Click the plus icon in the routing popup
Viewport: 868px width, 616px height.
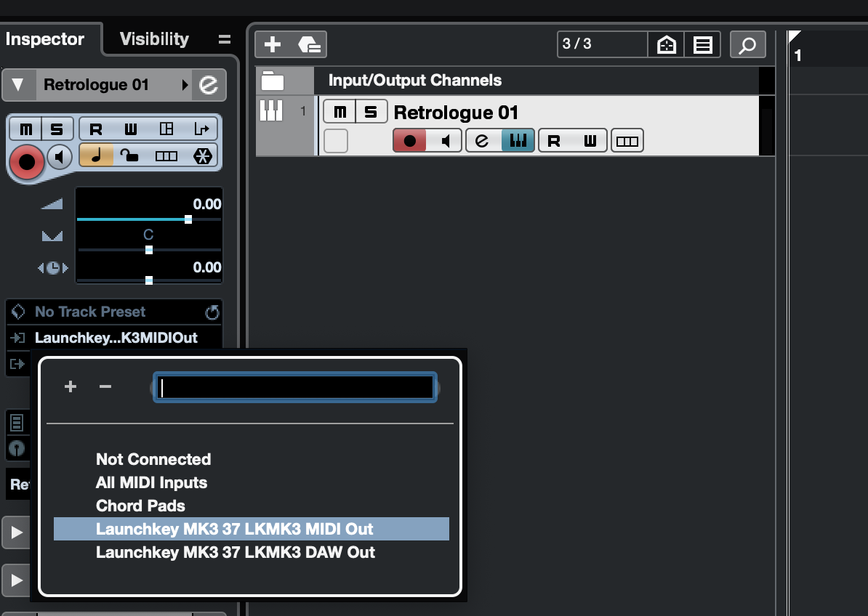coord(71,386)
